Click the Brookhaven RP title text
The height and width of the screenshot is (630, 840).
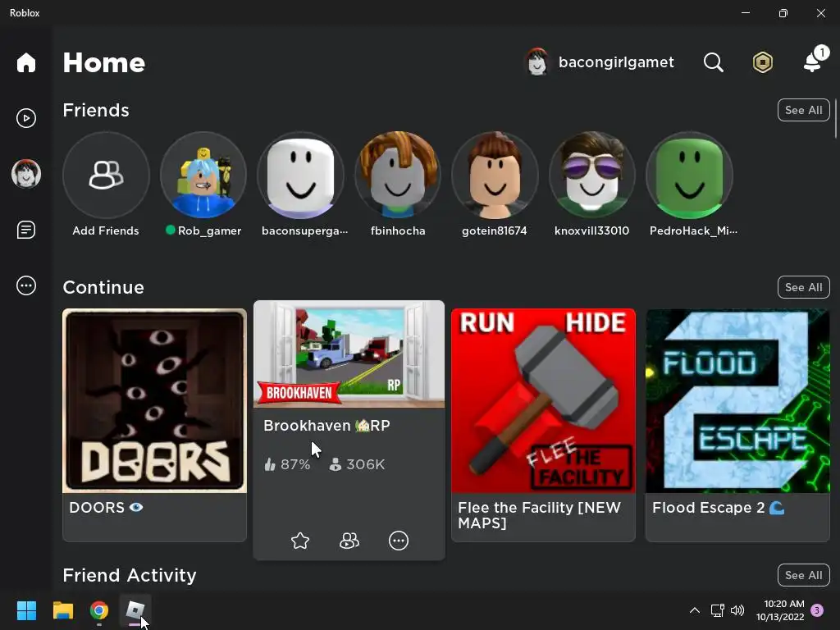326,426
